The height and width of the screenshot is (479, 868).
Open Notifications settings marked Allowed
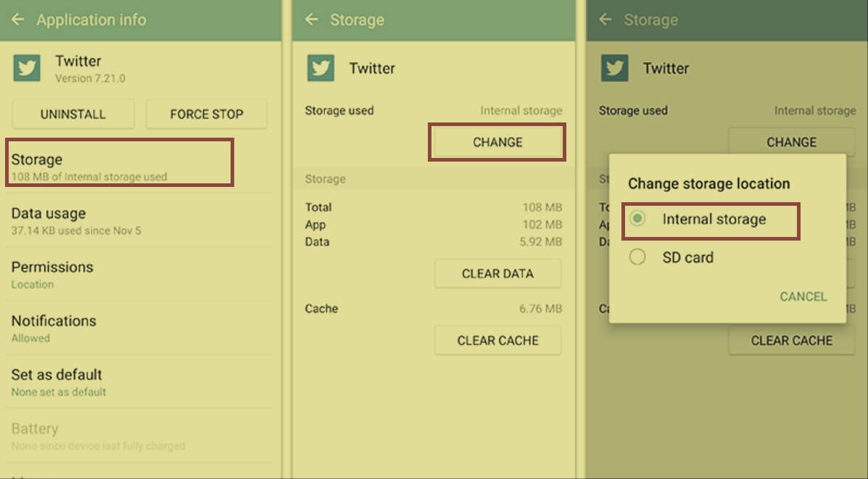point(139,328)
